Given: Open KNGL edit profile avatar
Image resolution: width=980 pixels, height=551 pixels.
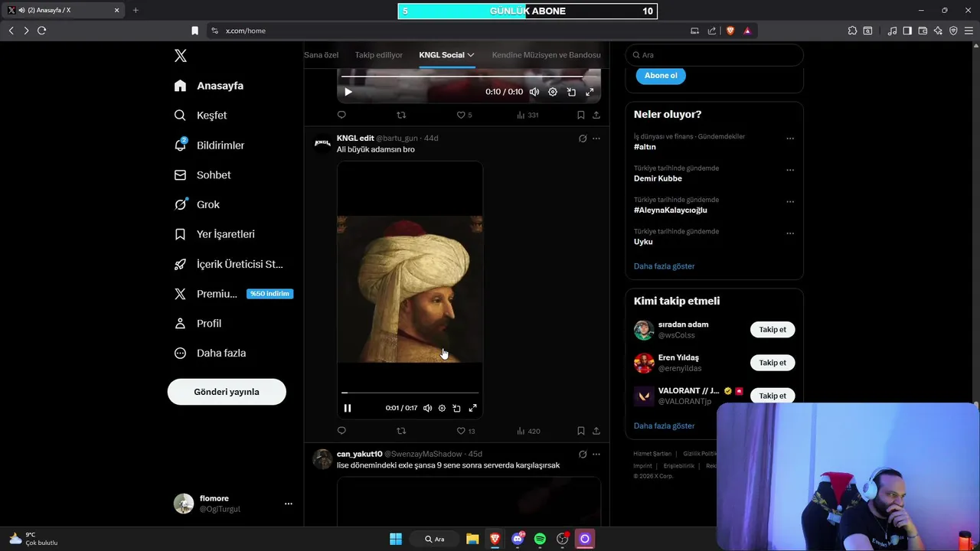Looking at the screenshot, I should tap(323, 143).
